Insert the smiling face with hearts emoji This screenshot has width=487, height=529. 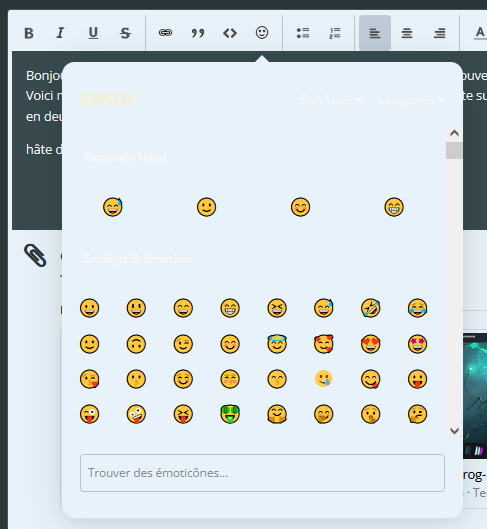[x=324, y=344]
